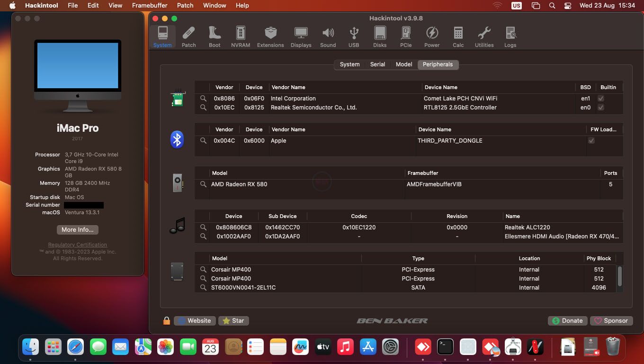Toggle Builtin checkbox for en0 RTL8125 row
Viewport: 644px width, 364px height.
601,107
